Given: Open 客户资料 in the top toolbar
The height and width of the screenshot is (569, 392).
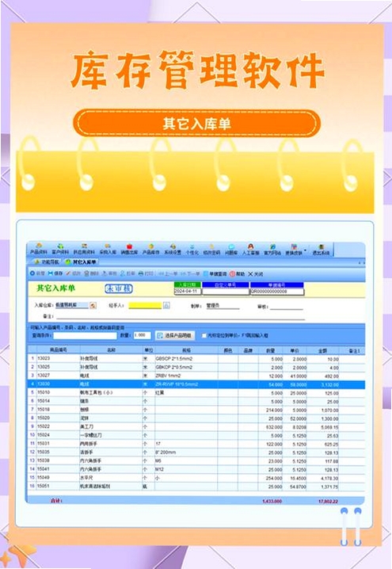Looking at the screenshot, I should click(x=60, y=249).
